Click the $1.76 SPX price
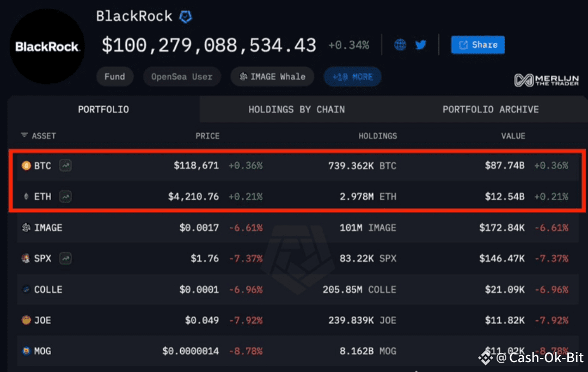588x372 pixels. [x=205, y=258]
